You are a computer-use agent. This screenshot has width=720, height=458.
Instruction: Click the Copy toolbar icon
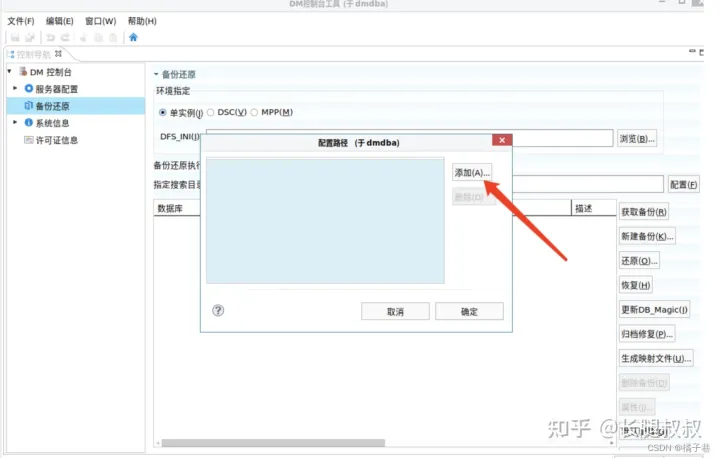pyautogui.click(x=98, y=37)
